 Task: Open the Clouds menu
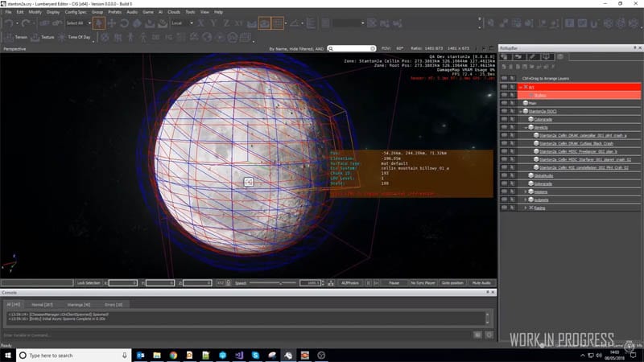pos(174,12)
